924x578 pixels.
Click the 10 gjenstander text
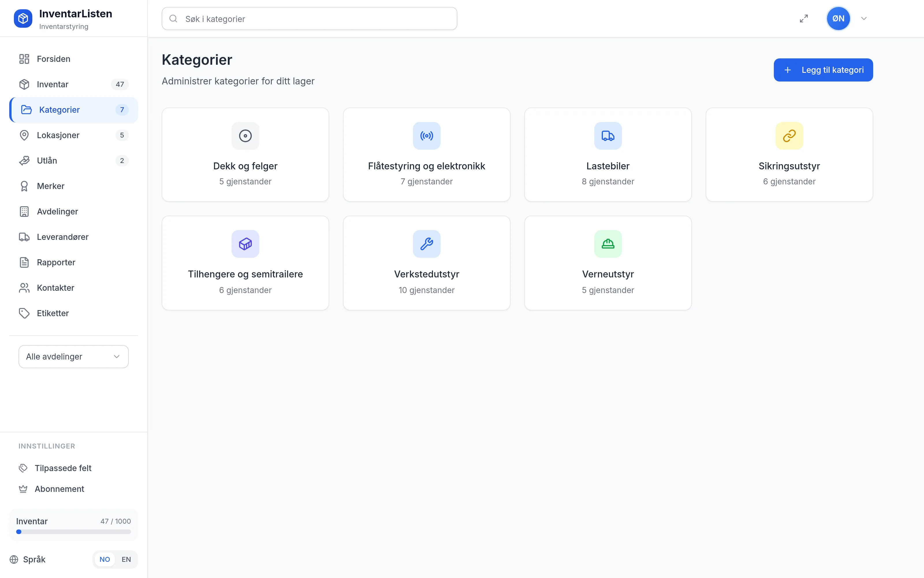point(426,290)
